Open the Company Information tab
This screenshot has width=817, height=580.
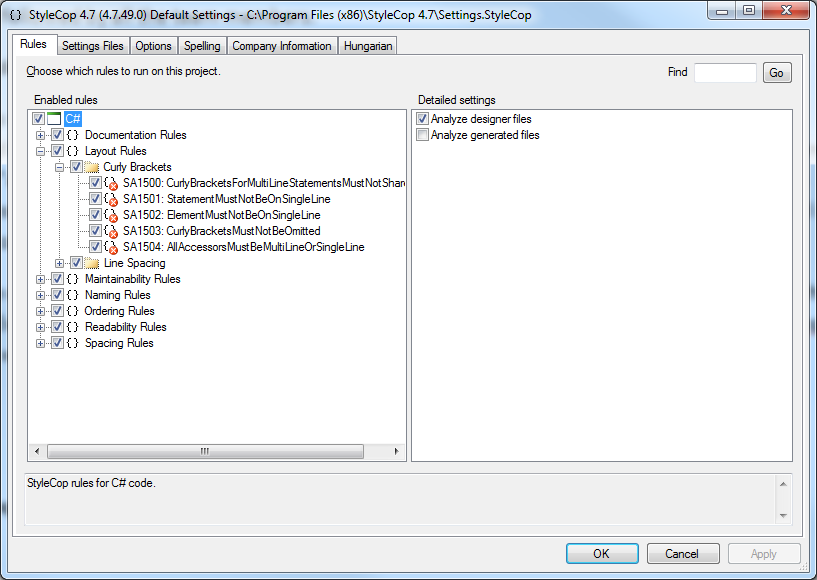coord(282,46)
